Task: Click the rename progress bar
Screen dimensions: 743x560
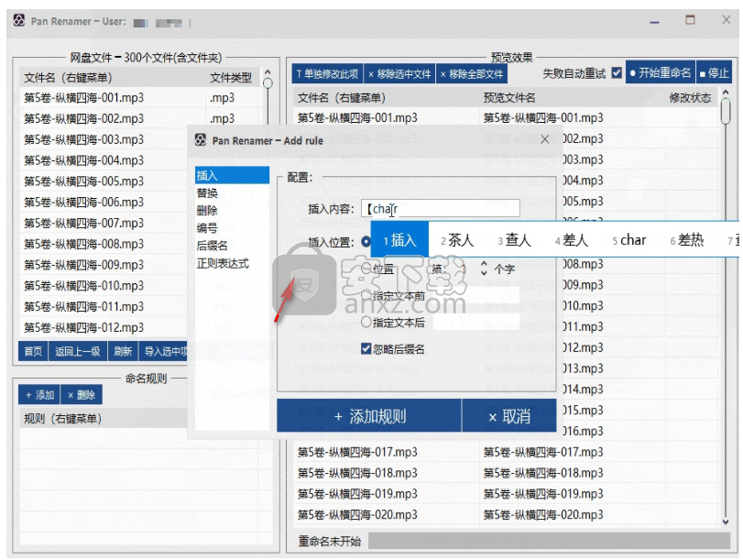Action: [549, 541]
